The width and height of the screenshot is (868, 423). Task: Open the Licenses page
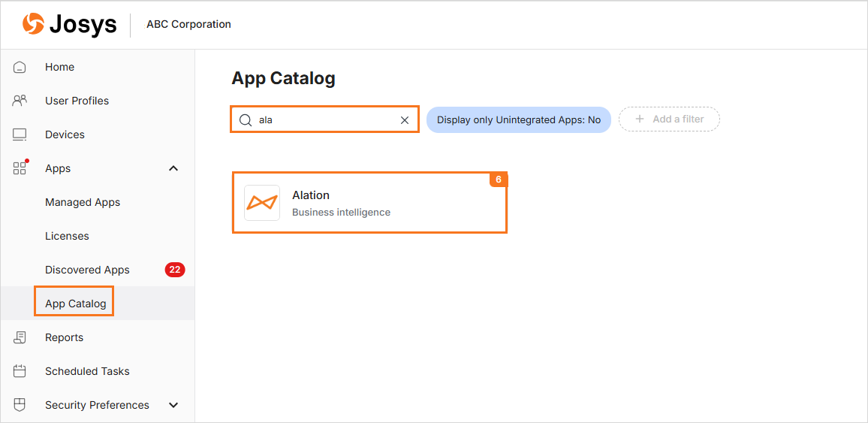(67, 236)
